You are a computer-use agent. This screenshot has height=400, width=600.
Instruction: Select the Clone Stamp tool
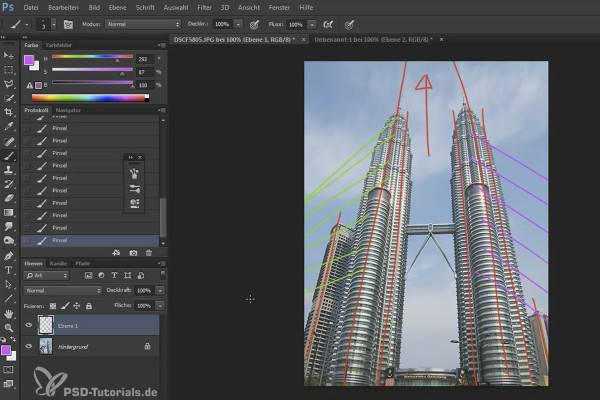[x=8, y=170]
